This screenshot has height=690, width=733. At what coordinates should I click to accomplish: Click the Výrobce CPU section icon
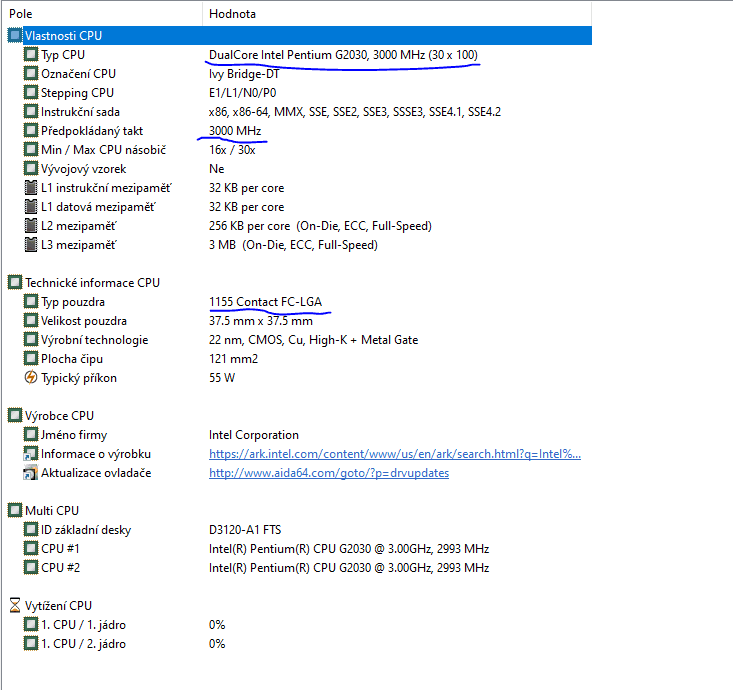point(15,415)
